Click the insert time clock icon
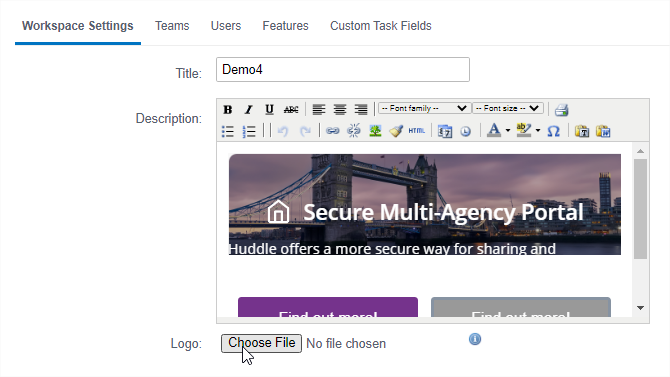Screen dimensions: 670x377 466,131
